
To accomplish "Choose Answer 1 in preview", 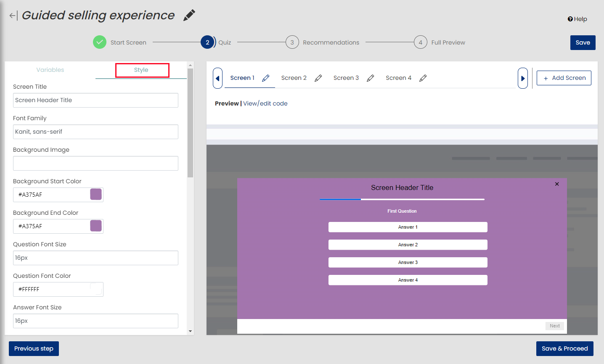I will [x=408, y=227].
